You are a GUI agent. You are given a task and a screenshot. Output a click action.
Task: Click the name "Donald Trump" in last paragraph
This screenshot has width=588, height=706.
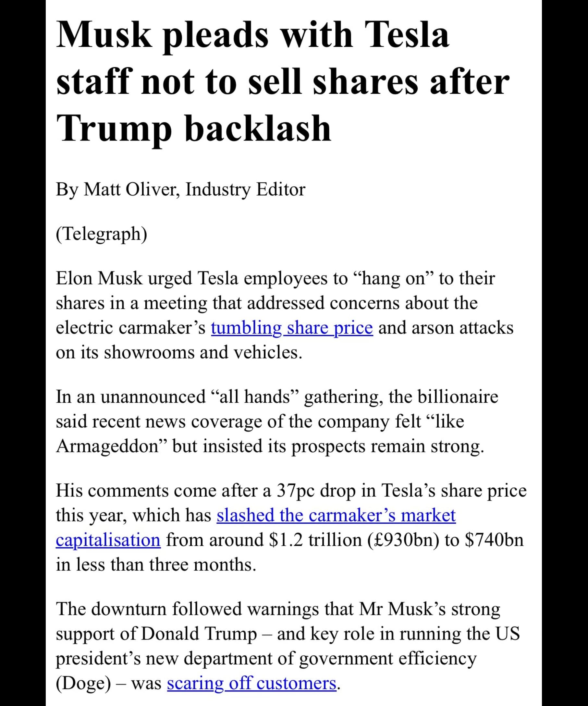coord(199,634)
